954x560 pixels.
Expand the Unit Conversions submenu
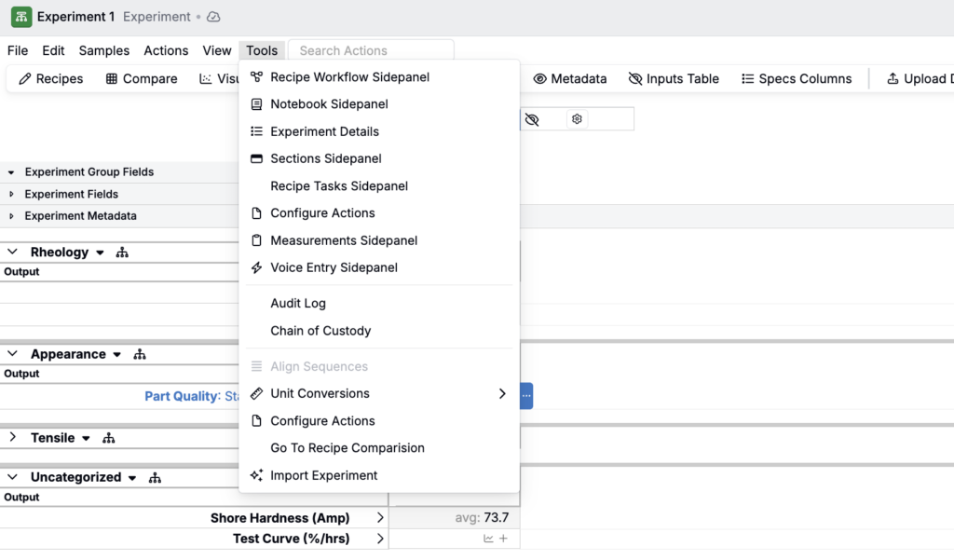tap(502, 394)
